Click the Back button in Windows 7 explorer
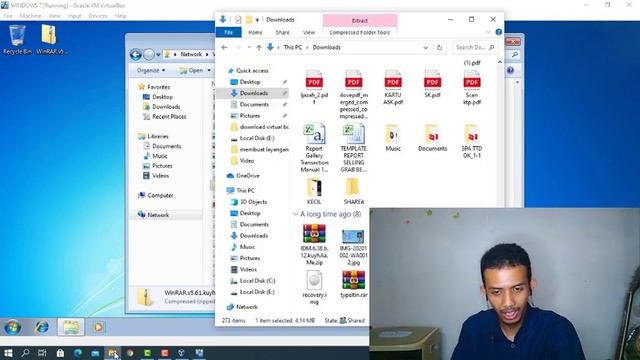 point(136,54)
